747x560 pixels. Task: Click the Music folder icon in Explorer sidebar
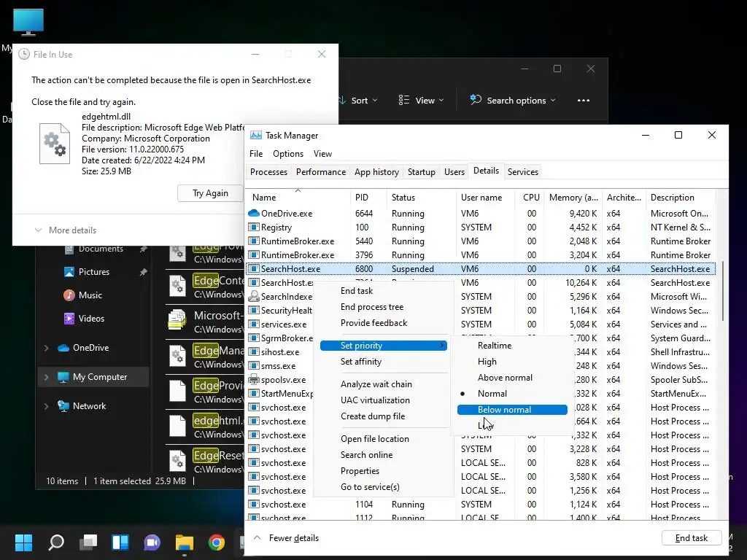pyautogui.click(x=69, y=295)
